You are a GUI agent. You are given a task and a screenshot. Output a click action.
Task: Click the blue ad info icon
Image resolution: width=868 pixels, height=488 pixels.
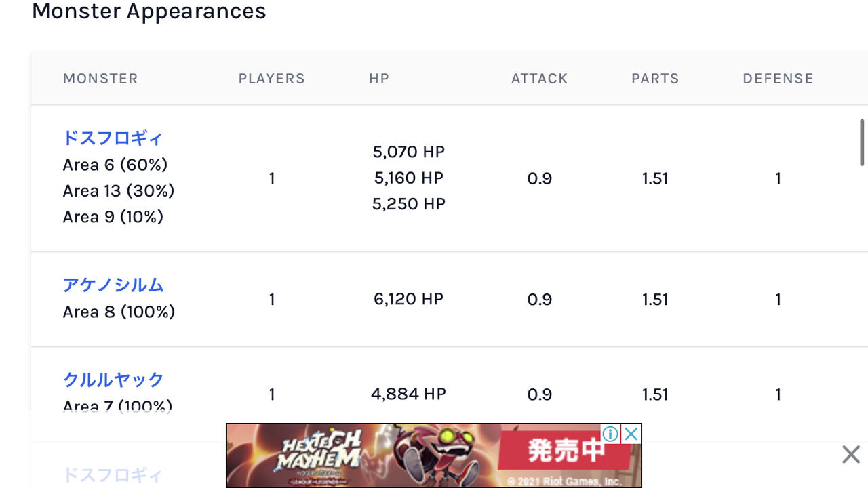pyautogui.click(x=610, y=434)
